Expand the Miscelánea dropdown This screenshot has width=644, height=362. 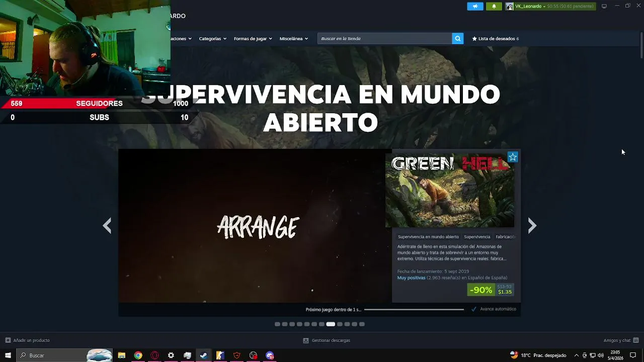pyautogui.click(x=294, y=39)
